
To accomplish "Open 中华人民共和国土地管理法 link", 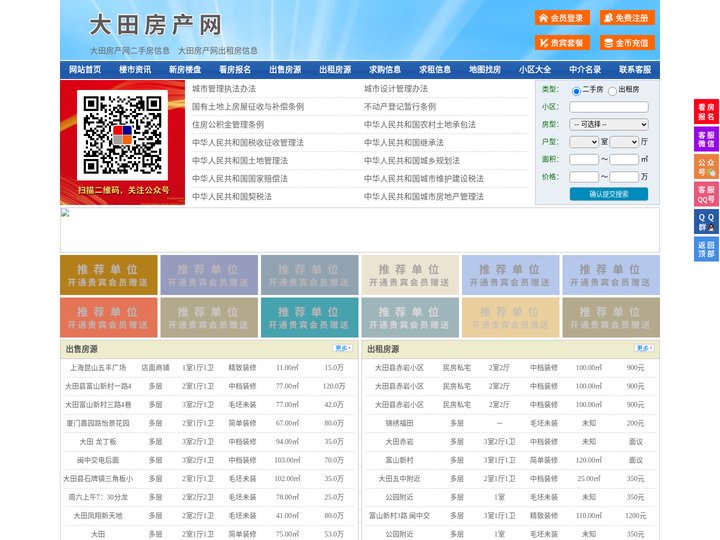I will [x=240, y=160].
